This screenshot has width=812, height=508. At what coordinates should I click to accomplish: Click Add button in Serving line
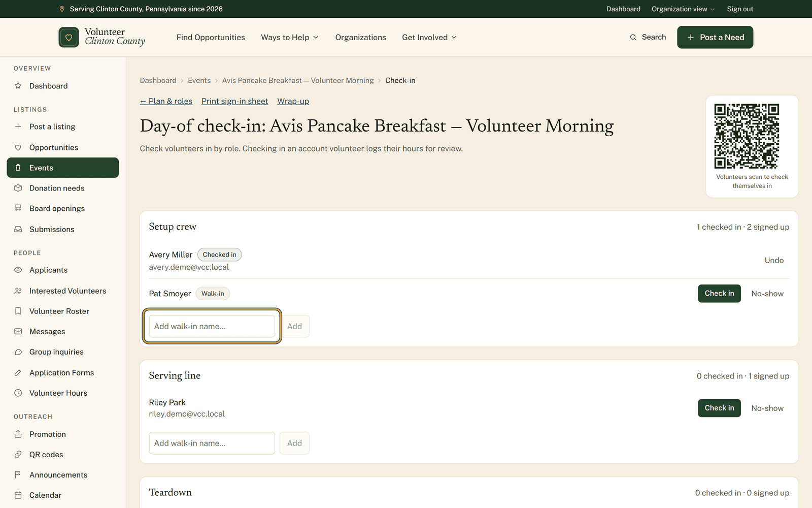294,443
